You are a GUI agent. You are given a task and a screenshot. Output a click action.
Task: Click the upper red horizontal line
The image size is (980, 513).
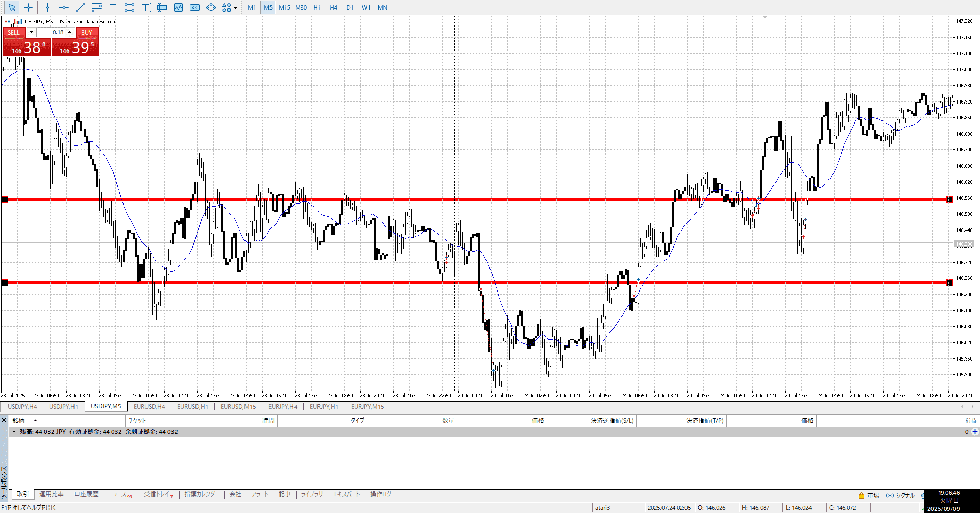510,199
